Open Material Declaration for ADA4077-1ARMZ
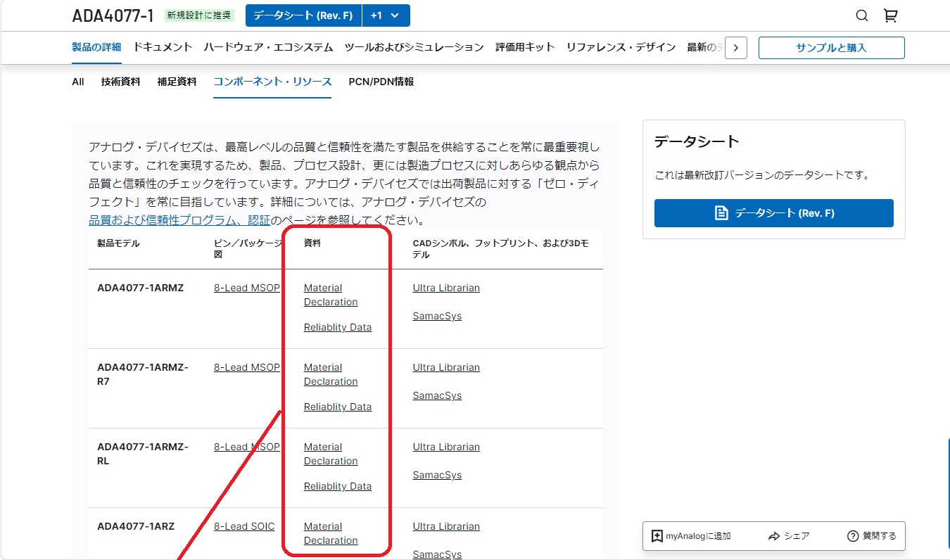This screenshot has height=560, width=950. point(330,295)
